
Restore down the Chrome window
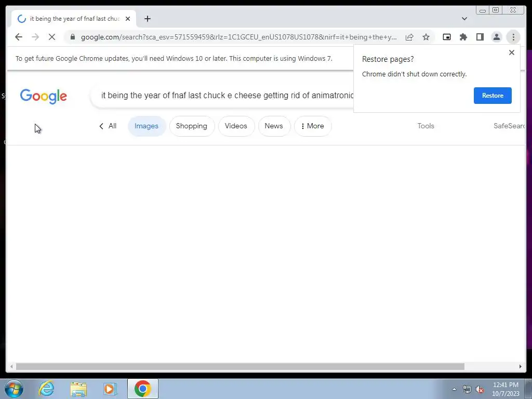click(496, 10)
